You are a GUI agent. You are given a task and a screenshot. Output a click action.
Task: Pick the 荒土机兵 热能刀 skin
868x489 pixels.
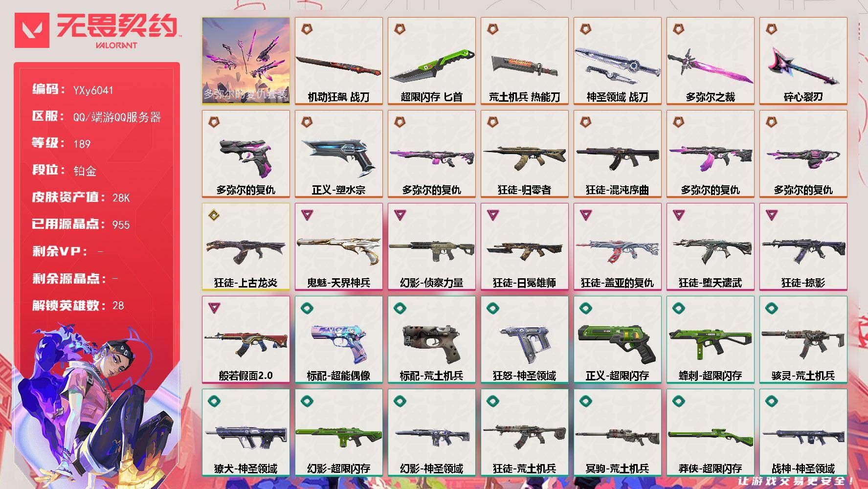click(524, 61)
